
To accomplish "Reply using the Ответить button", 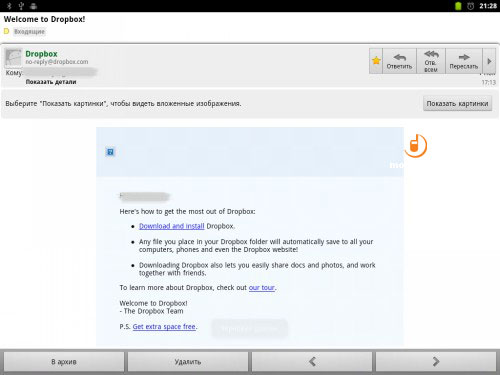I will 399,61.
